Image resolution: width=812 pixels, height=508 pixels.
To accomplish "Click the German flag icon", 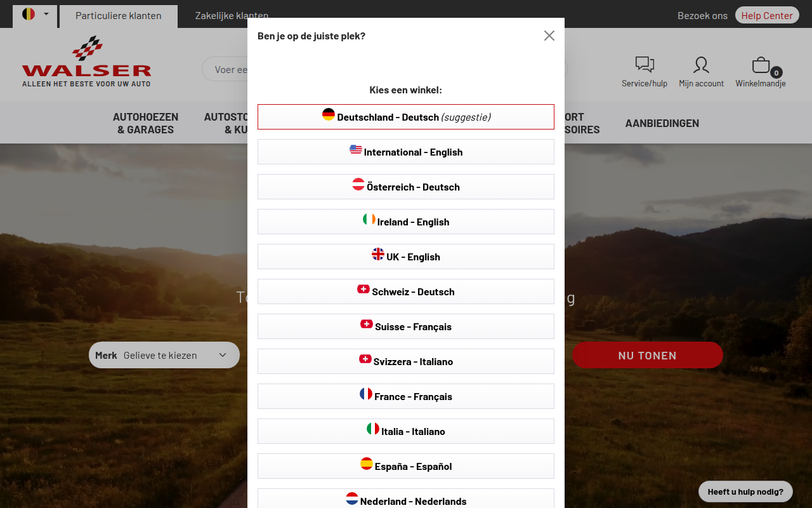I will (329, 114).
